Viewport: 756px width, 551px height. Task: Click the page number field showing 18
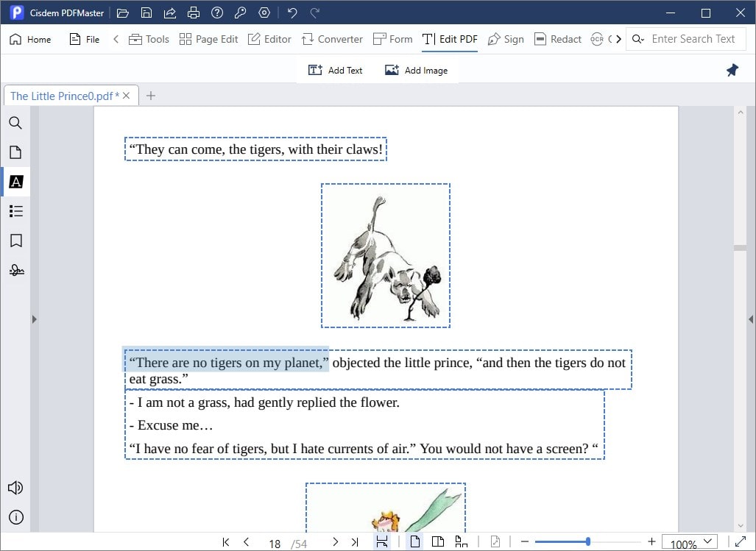click(275, 544)
